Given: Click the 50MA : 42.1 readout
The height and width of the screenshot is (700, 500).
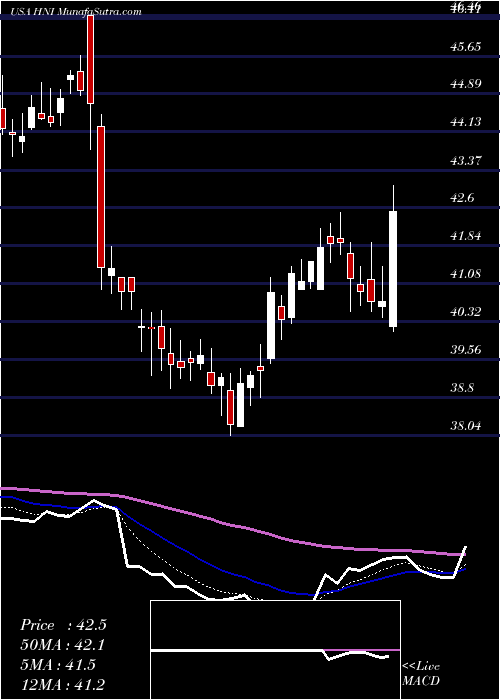Looking at the screenshot, I should pyautogui.click(x=63, y=645).
